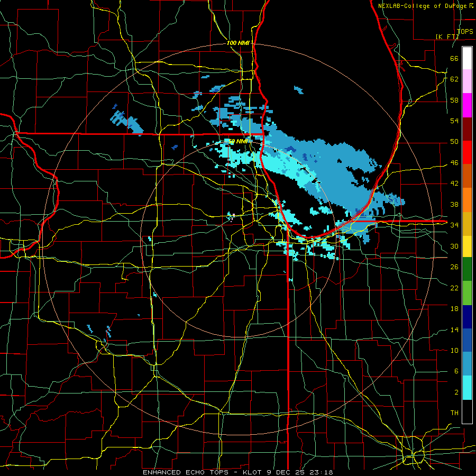Click the "[K FT]" units label
Screen dimensions: 476x476
click(x=447, y=36)
